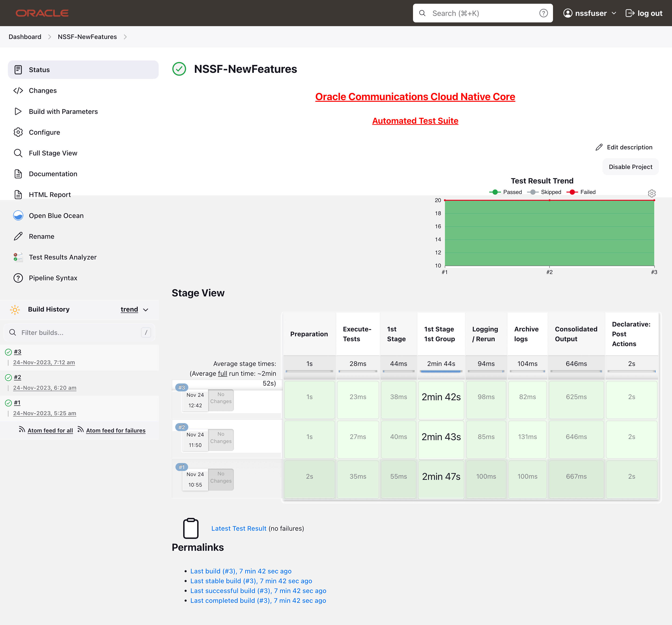Open the Configure settings for this project
Image resolution: width=672 pixels, height=625 pixels.
[44, 132]
